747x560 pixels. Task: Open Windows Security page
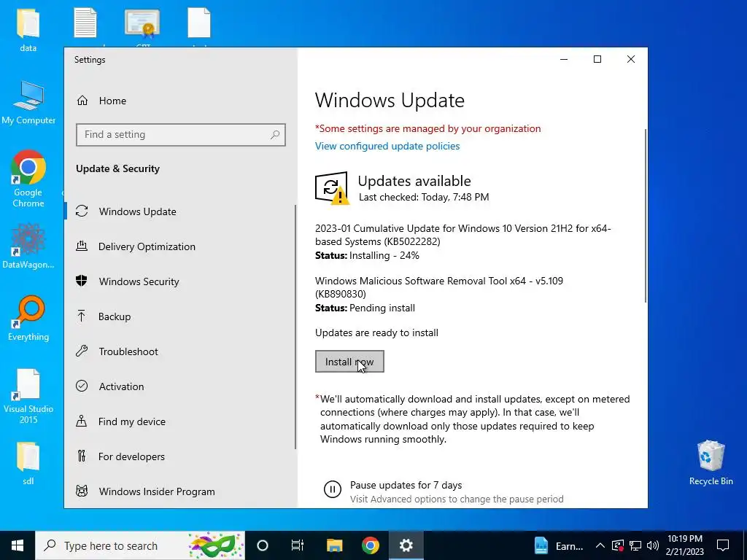(180, 281)
